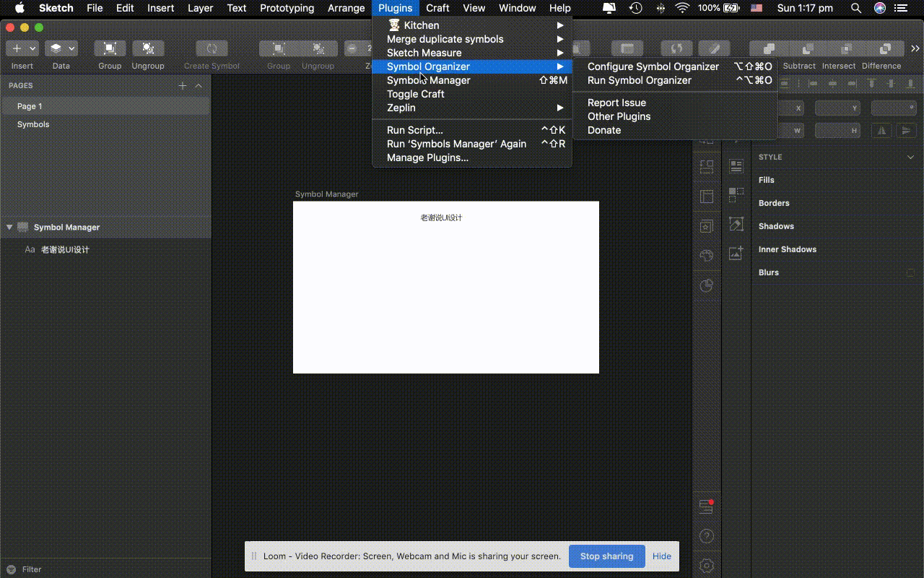Click the Craft add image icon
Image resolution: width=924 pixels, height=578 pixels.
(736, 253)
